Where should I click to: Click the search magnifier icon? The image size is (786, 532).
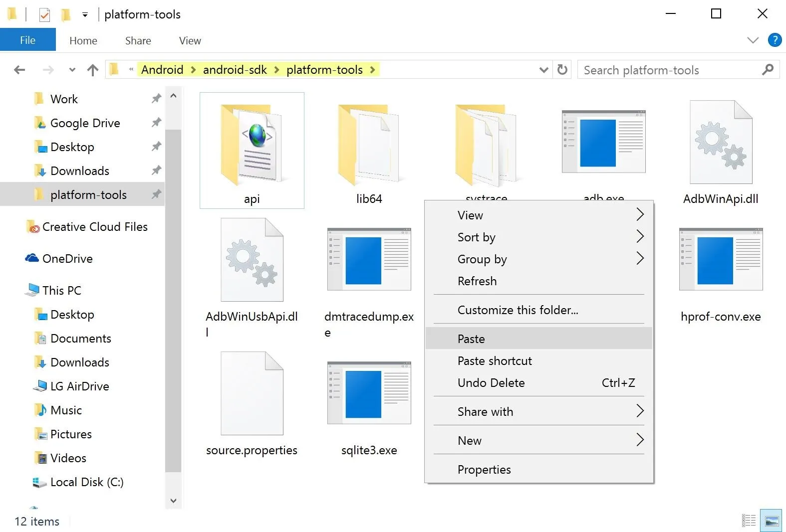pyautogui.click(x=768, y=70)
